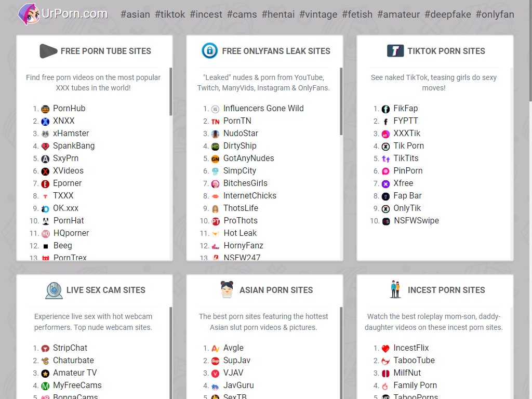Image resolution: width=532 pixels, height=399 pixels.
Task: Click the play icon beside Free Porn Tube Sites
Action: [x=48, y=51]
